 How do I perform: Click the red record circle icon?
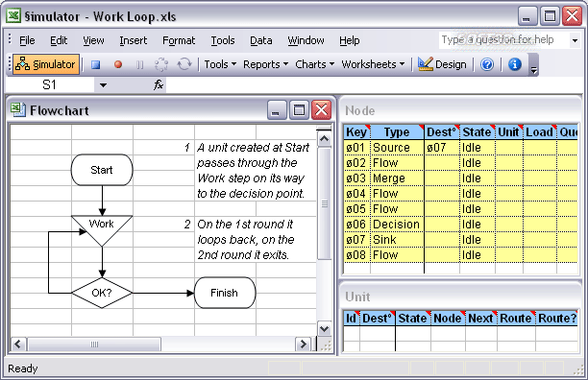click(118, 64)
